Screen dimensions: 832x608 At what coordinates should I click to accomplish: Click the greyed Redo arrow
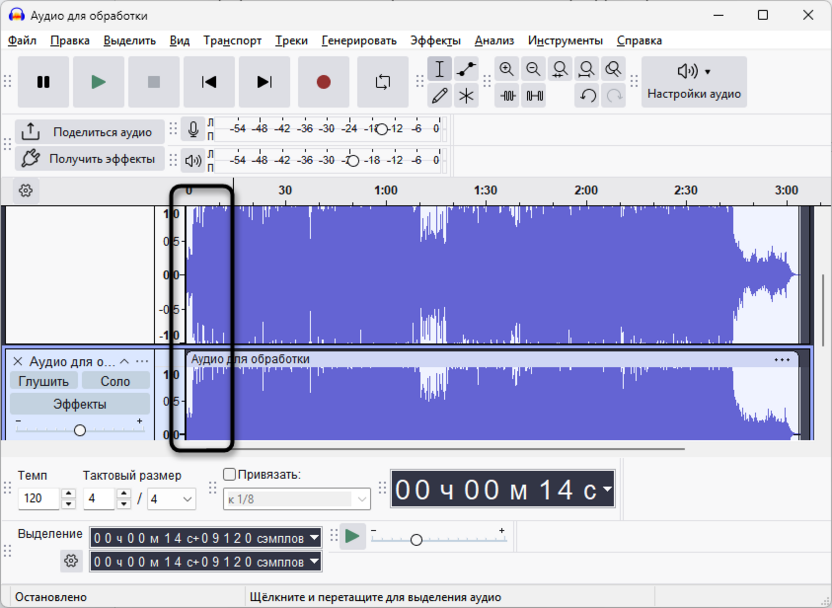click(x=613, y=96)
